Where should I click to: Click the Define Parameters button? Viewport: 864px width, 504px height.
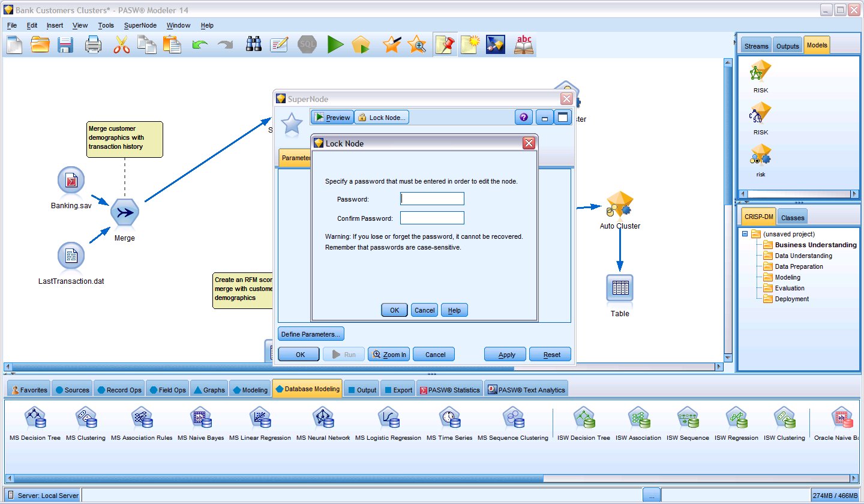tap(311, 334)
